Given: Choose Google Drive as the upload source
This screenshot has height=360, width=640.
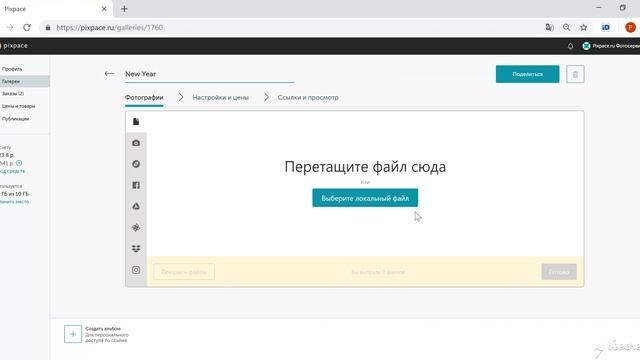Looking at the screenshot, I should [x=136, y=206].
